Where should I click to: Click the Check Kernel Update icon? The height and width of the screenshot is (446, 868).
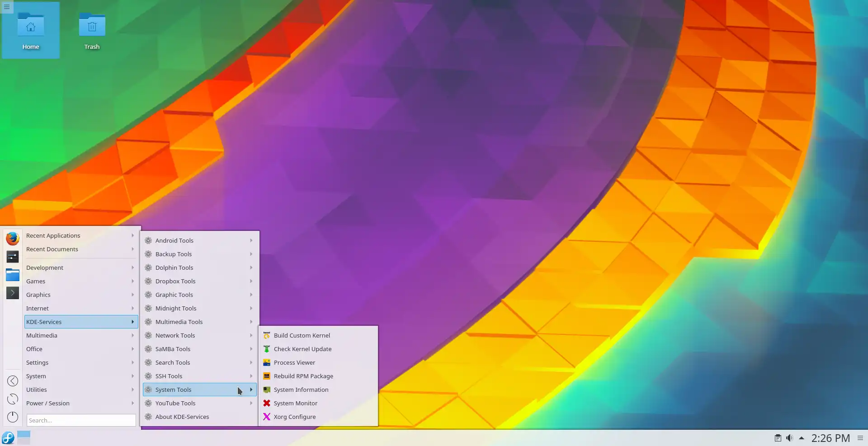(x=267, y=349)
